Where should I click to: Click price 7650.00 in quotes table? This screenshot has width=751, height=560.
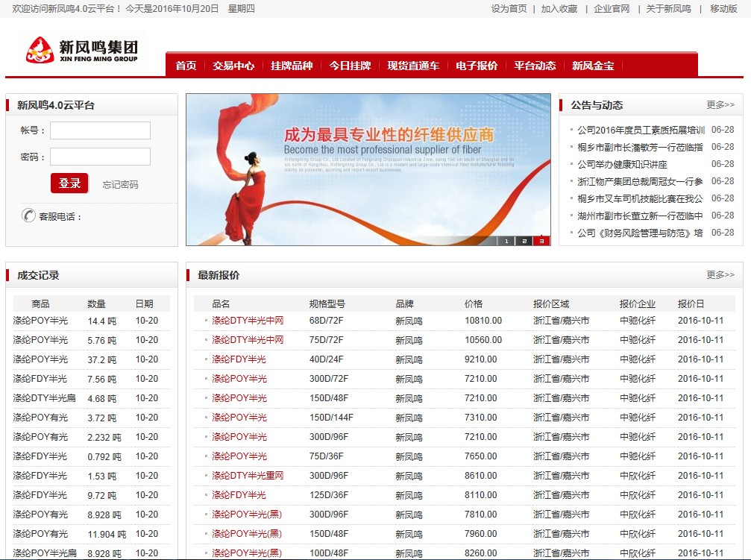[481, 456]
